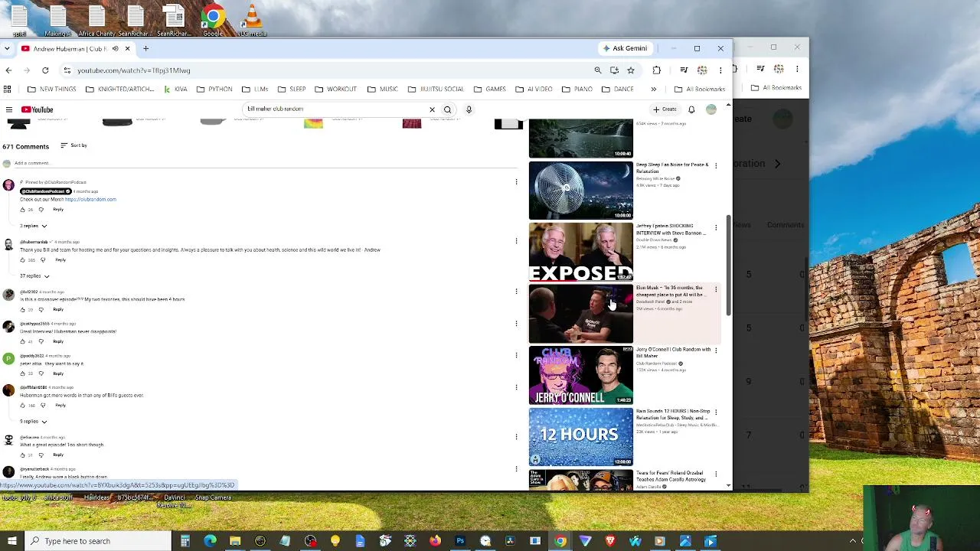Dislike the 'peter attia' comment
Screen dimensions: 980x551
(x=41, y=373)
